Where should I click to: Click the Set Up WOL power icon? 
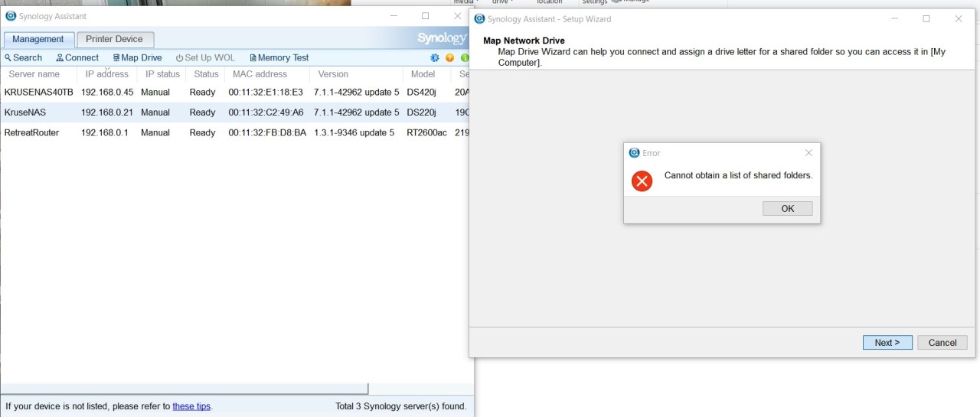point(180,58)
